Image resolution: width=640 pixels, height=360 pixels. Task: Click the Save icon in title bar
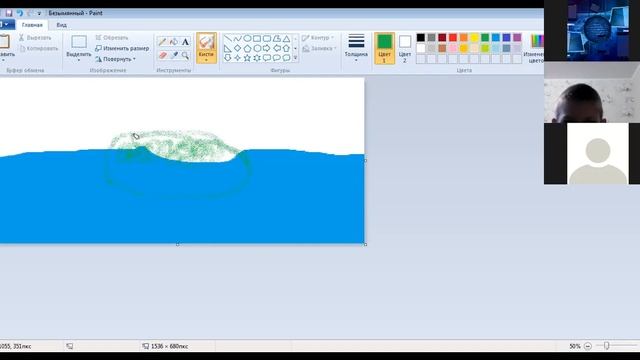point(9,13)
